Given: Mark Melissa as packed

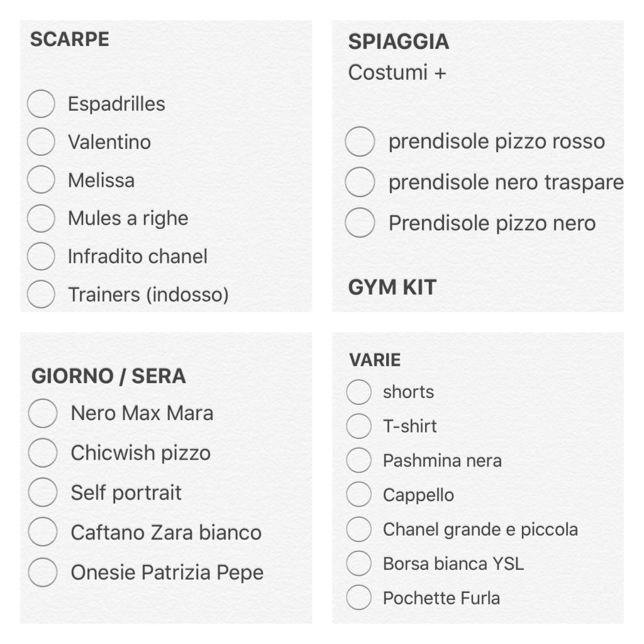Looking at the screenshot, I should (x=42, y=180).
